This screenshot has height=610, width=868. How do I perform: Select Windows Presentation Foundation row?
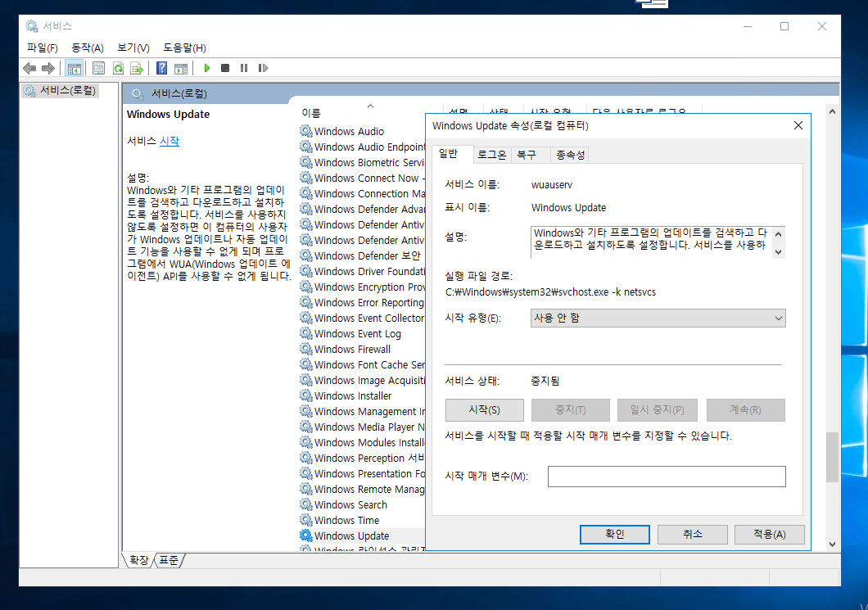pos(362,474)
